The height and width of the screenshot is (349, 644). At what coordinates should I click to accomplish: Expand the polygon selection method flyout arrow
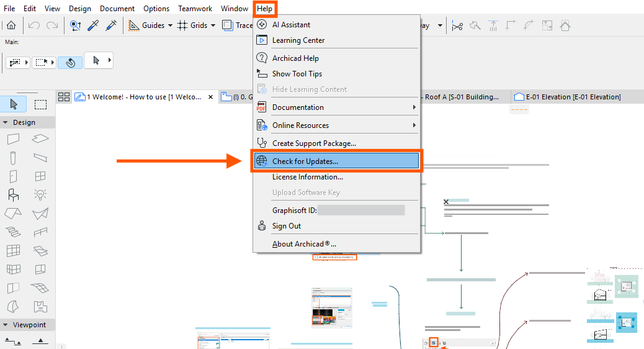tap(27, 63)
